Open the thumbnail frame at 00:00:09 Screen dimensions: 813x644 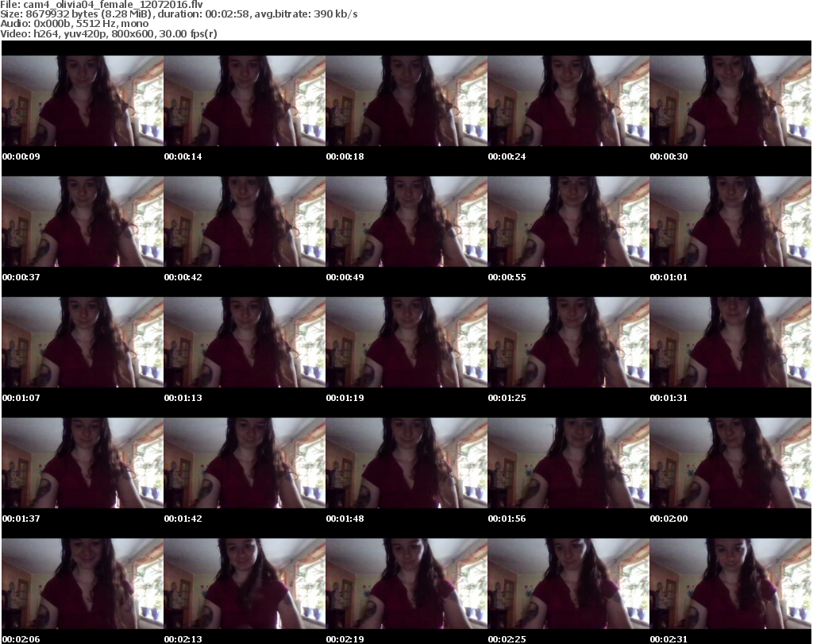83,101
